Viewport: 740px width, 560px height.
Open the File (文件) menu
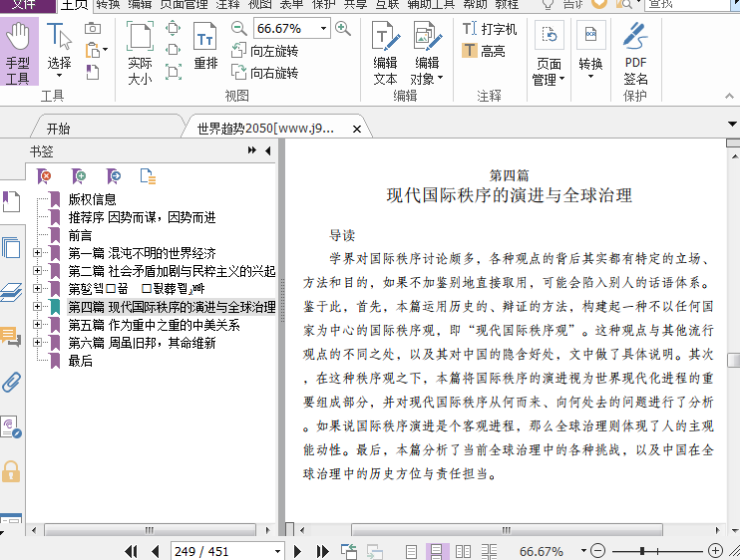(x=25, y=5)
